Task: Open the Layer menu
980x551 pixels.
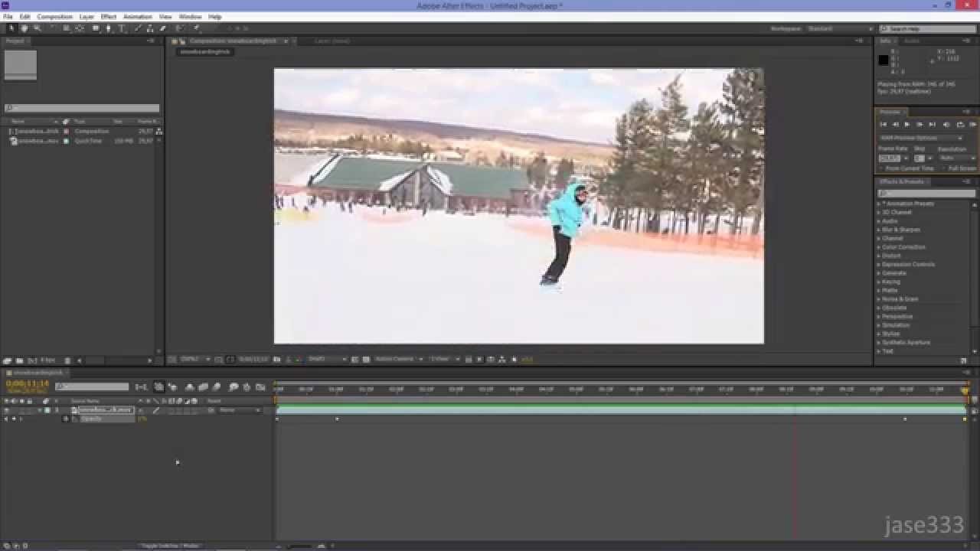Action: click(x=87, y=16)
